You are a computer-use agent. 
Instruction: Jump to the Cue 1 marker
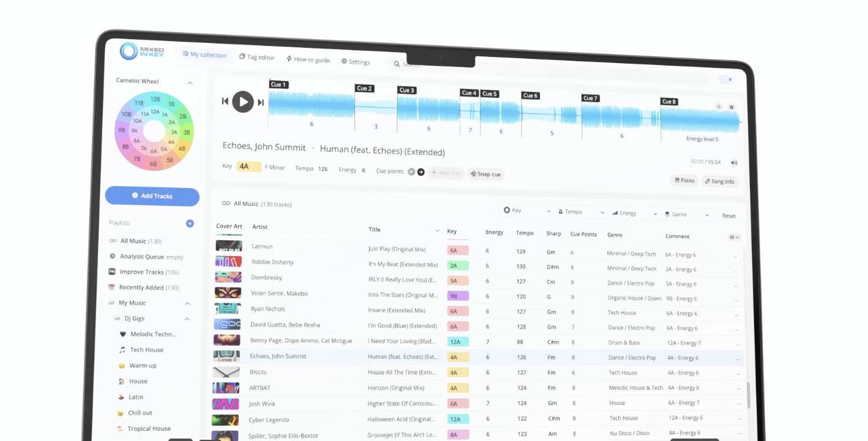pyautogui.click(x=279, y=85)
